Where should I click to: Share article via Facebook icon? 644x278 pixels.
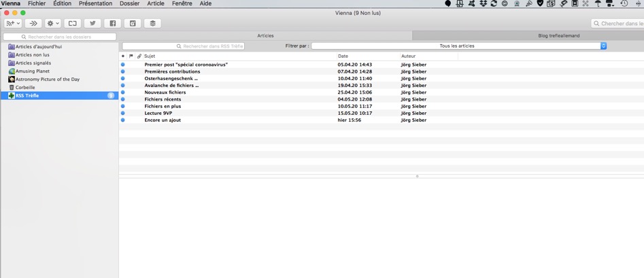113,23
